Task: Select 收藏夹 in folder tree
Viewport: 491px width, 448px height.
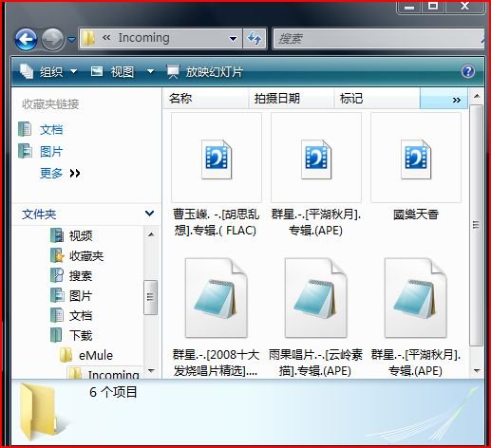Action: 86,255
